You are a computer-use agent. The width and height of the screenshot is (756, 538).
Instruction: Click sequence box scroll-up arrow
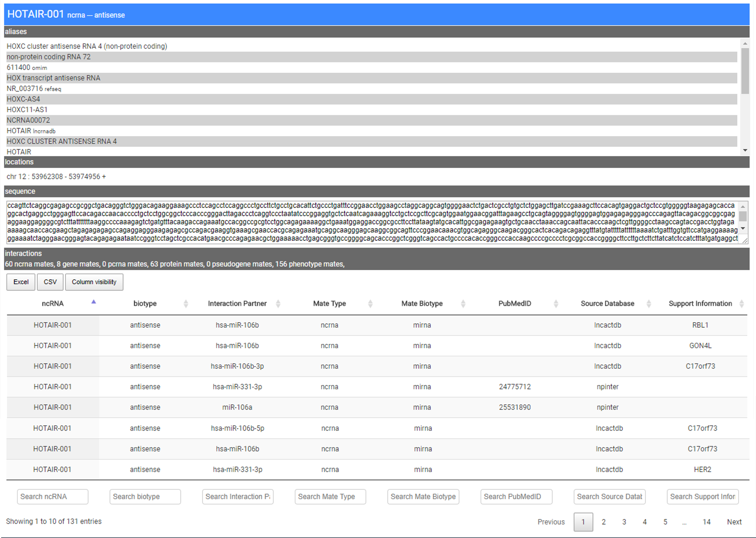743,206
